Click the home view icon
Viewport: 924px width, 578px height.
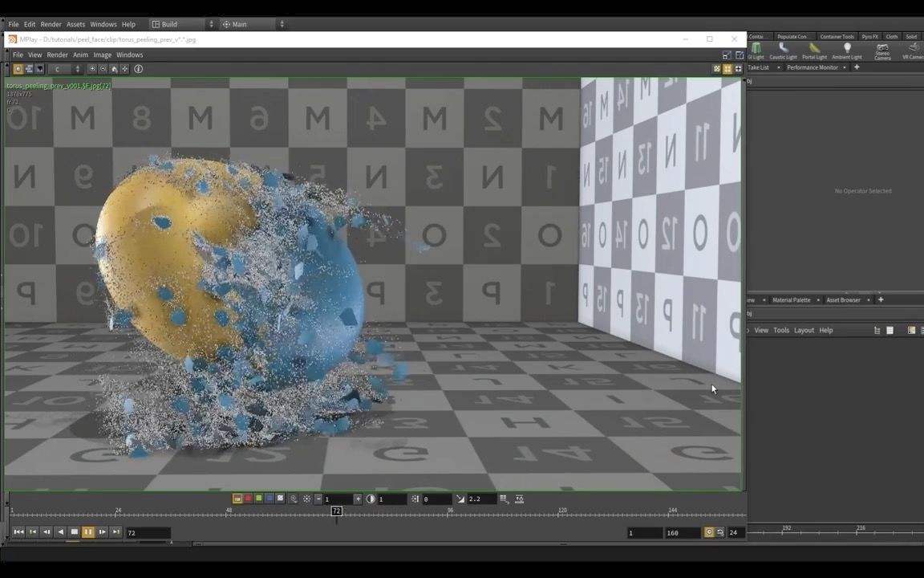[x=114, y=69]
